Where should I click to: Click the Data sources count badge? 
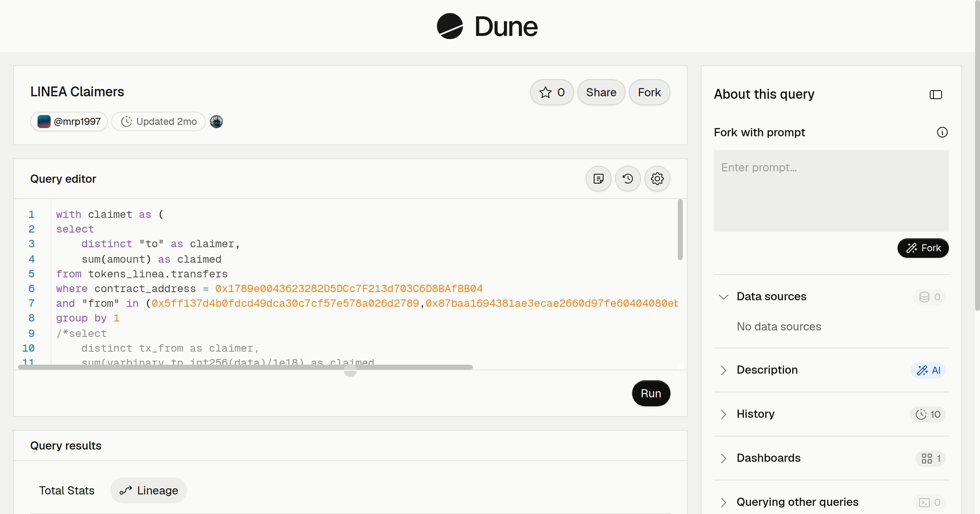pos(929,297)
